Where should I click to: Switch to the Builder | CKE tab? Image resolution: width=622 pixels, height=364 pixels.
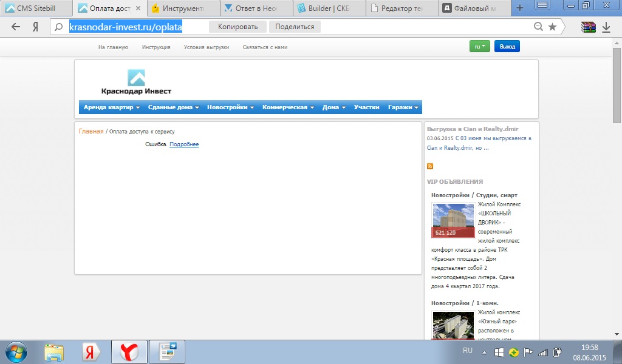[x=328, y=8]
